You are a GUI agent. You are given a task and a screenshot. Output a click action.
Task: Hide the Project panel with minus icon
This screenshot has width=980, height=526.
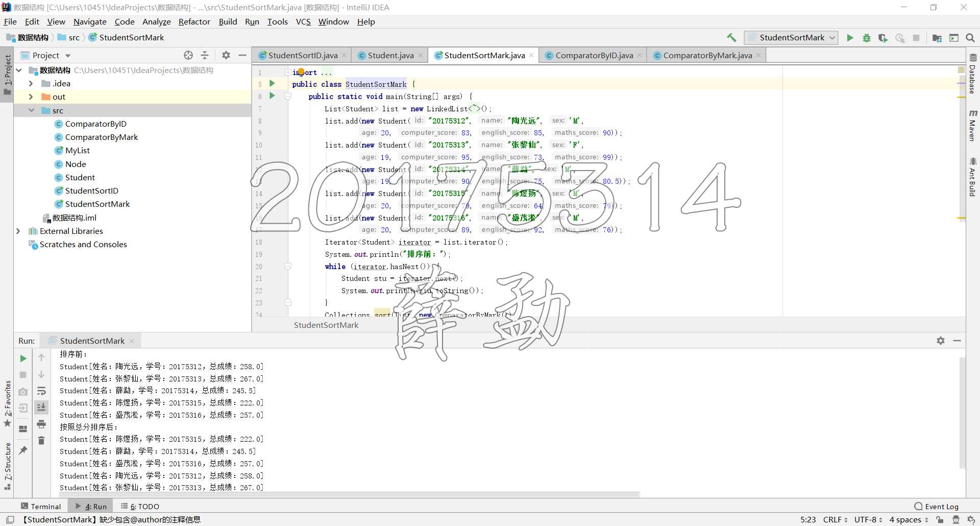(242, 55)
